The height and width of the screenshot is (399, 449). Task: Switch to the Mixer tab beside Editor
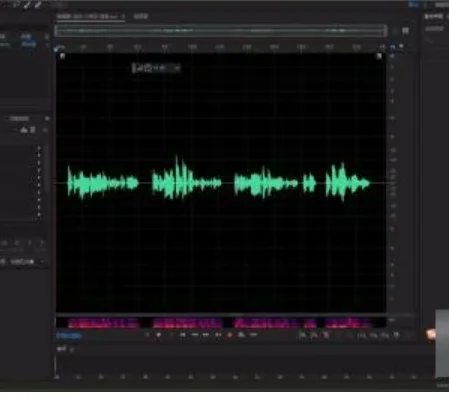[140, 16]
